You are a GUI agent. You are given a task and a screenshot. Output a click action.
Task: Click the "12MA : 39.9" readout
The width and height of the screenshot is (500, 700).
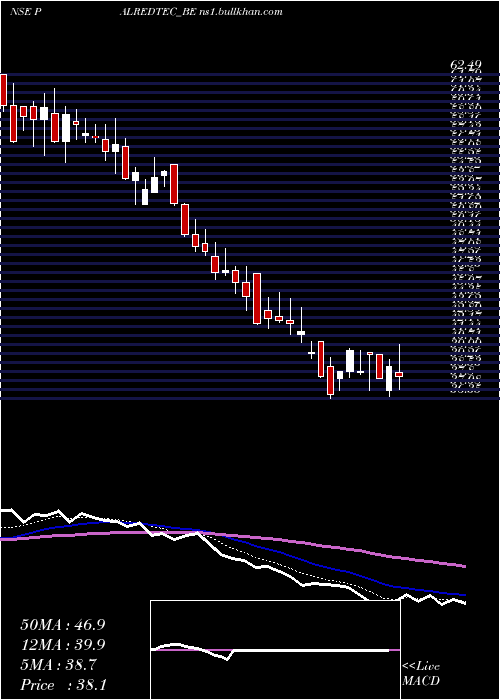coord(62,645)
